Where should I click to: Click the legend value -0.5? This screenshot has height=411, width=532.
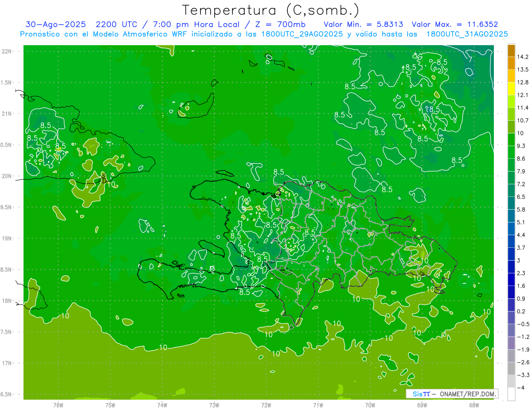[x=523, y=324]
